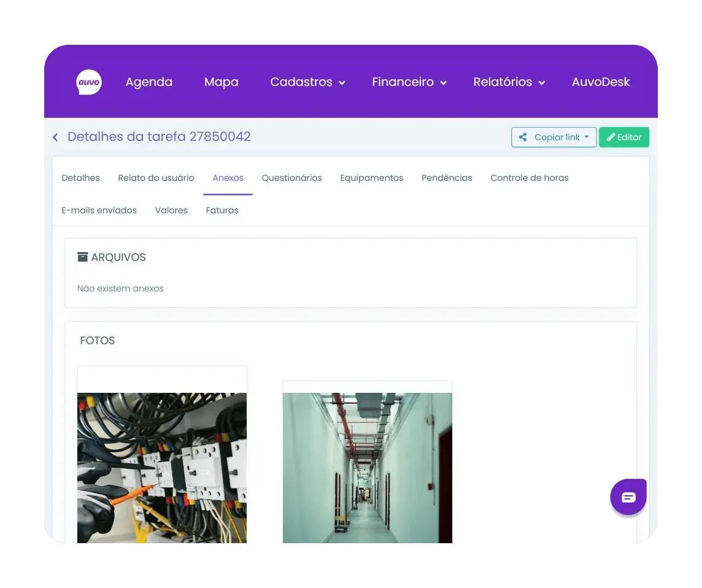Image resolution: width=702 pixels, height=588 pixels.
Task: Click the Auvo logo icon
Action: tap(89, 82)
